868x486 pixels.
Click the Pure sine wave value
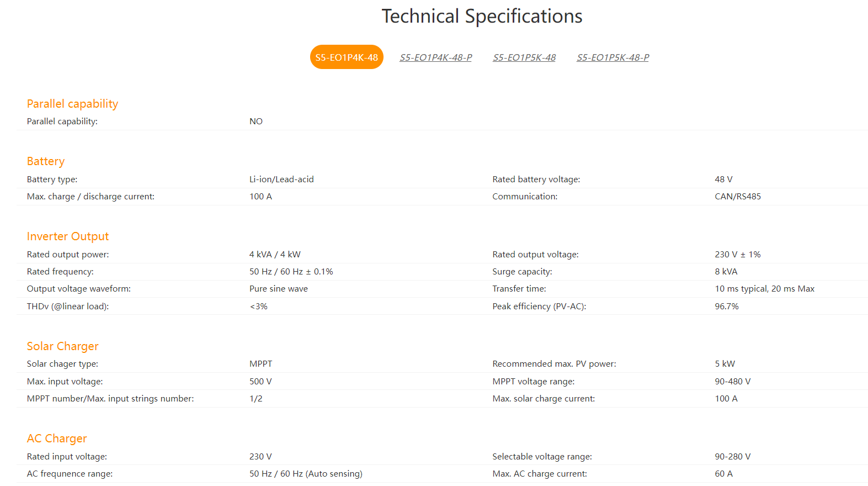pos(279,289)
